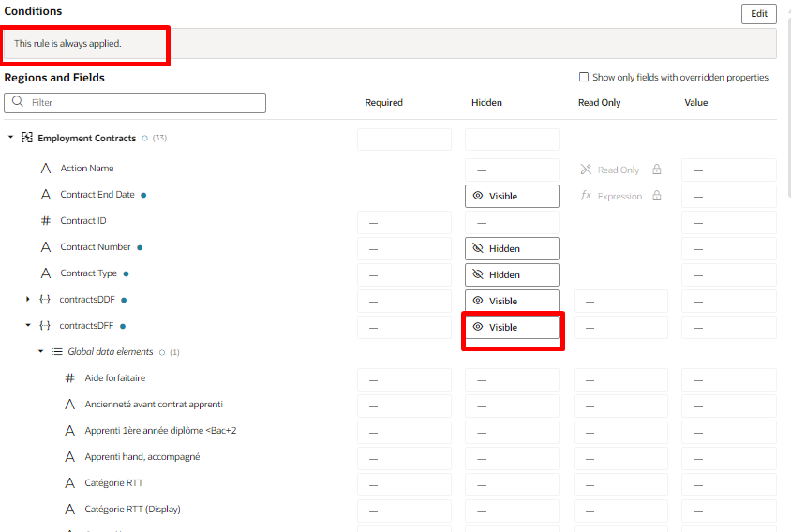Click the text-type icon beside Contract Type

[x=46, y=273]
